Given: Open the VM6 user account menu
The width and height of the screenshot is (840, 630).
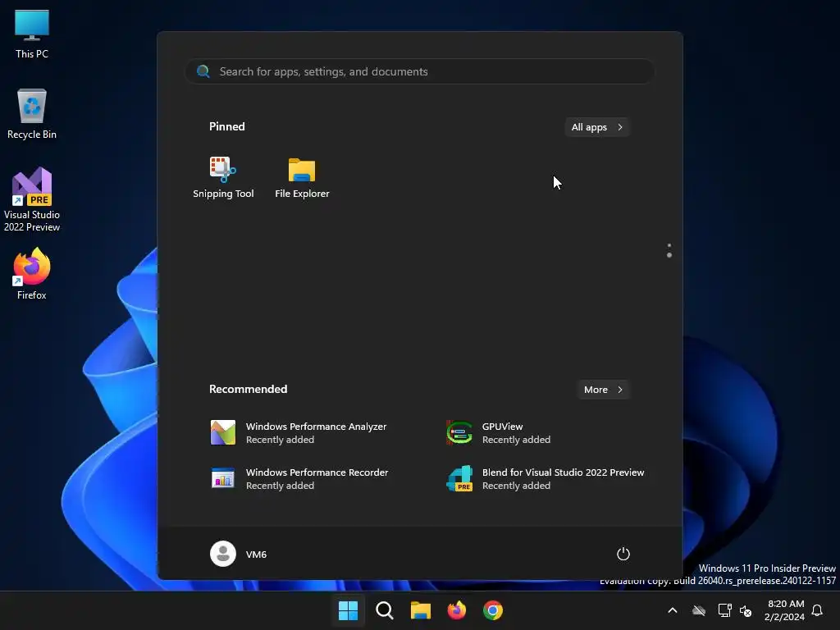Looking at the screenshot, I should (x=239, y=554).
